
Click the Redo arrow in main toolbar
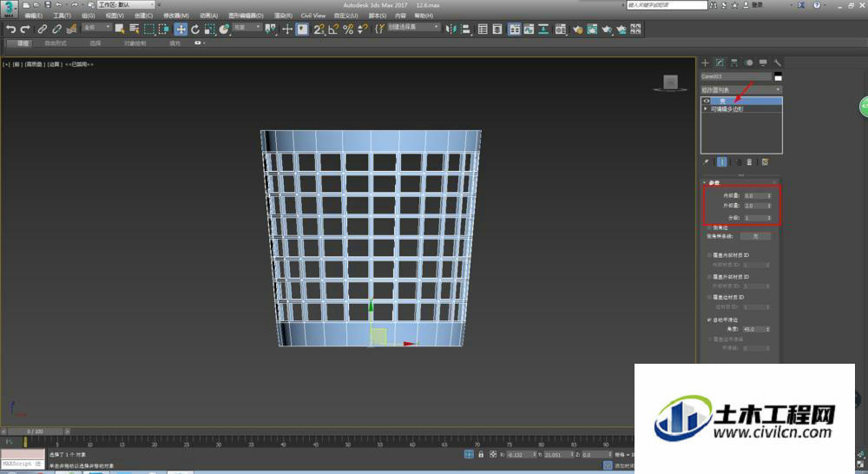pos(25,30)
